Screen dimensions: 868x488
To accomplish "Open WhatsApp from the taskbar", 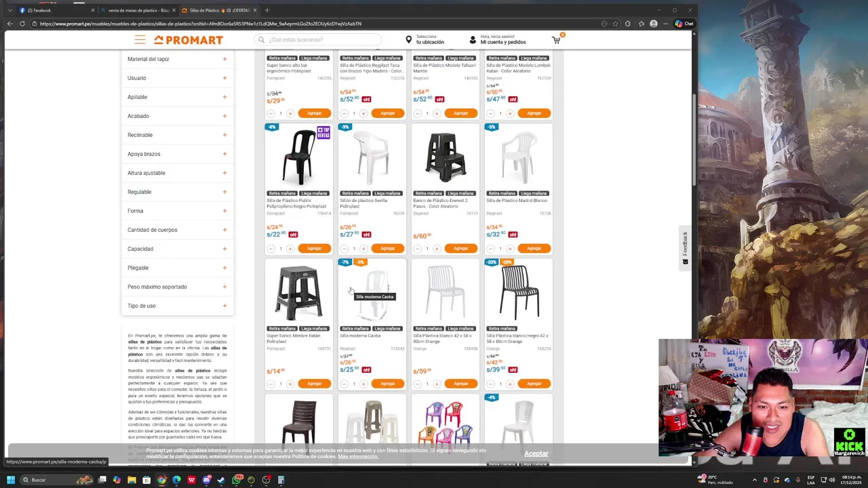I will click(x=236, y=480).
